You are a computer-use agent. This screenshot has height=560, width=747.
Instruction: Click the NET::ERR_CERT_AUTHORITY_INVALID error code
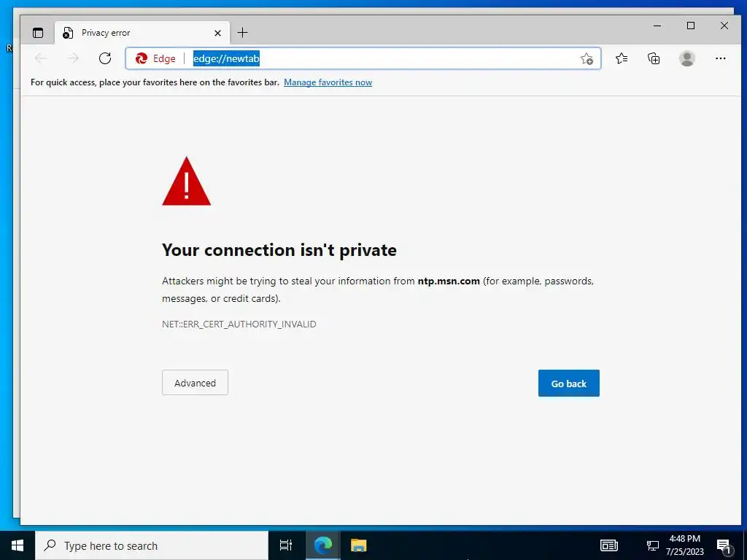[239, 324]
